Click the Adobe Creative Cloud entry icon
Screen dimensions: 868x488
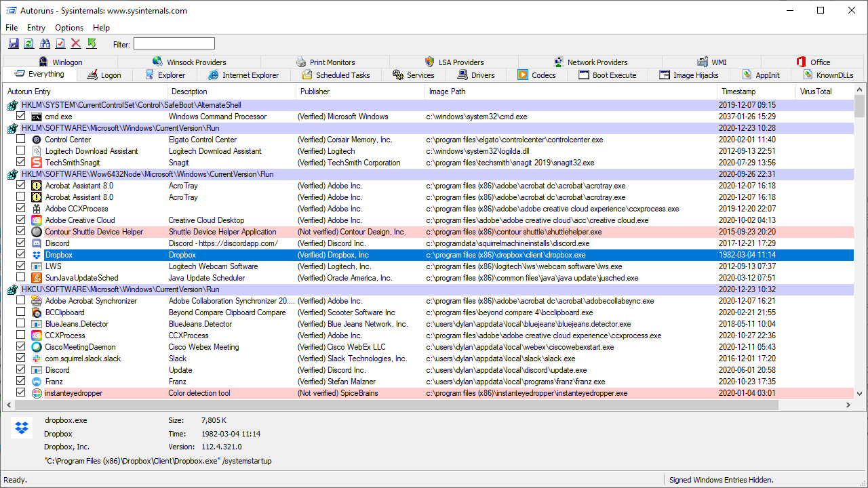(x=37, y=220)
